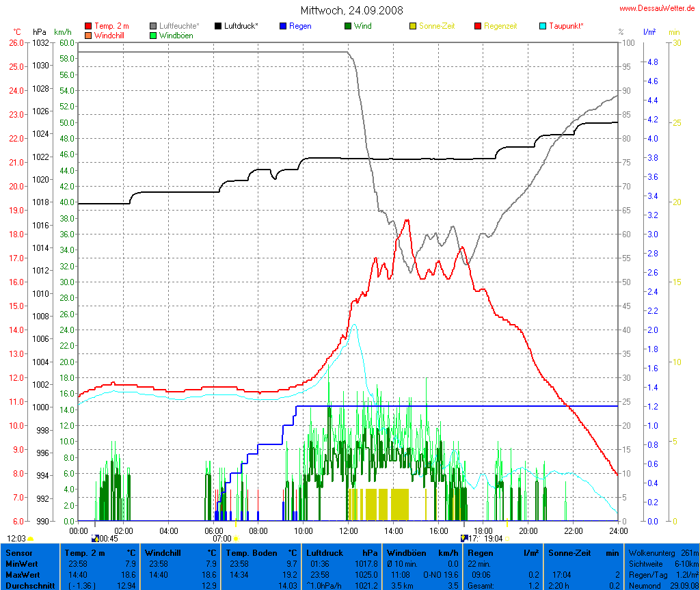Click the black Luftdruck legend square
The width and height of the screenshot is (700, 590).
(x=219, y=26)
